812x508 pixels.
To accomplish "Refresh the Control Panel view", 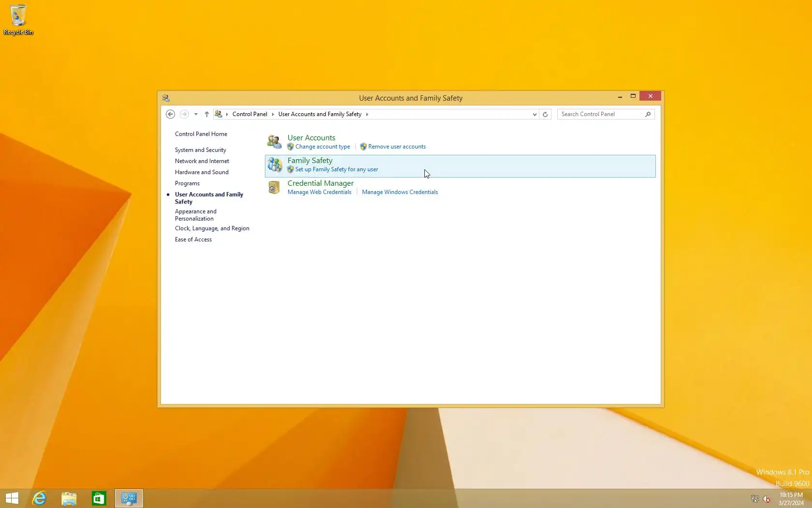I will click(545, 114).
